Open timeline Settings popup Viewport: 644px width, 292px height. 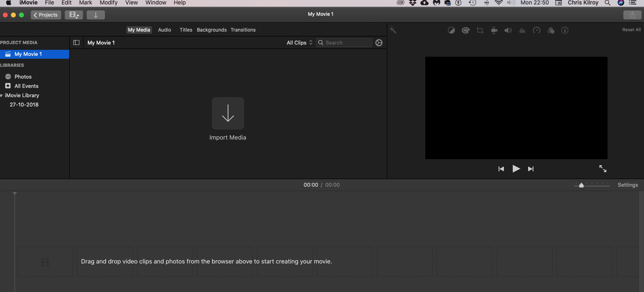click(628, 185)
